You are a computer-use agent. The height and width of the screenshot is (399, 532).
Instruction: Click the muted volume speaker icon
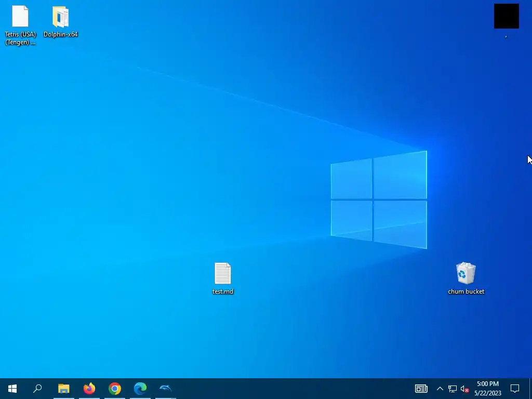[x=464, y=389]
